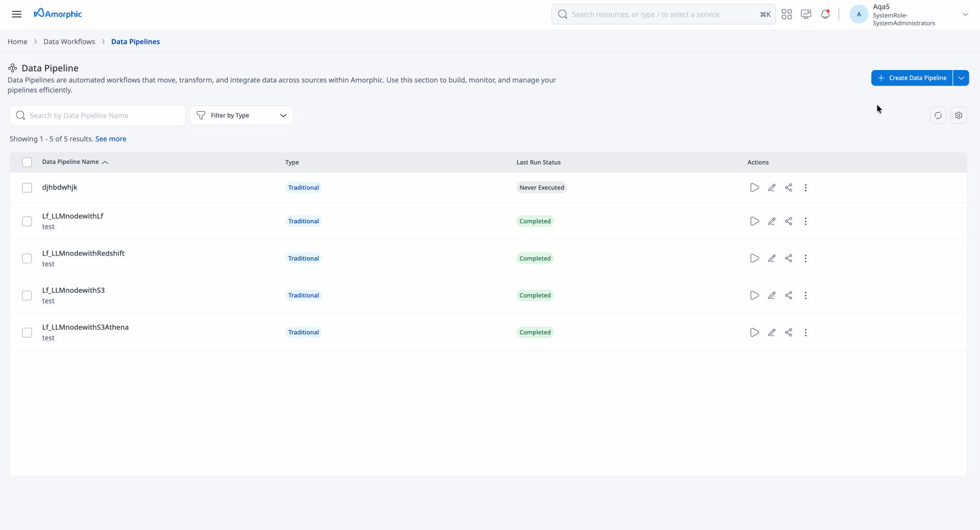This screenshot has height=530, width=980.
Task: Edit the Lf_LLMnodewithRedshift pipeline
Action: coord(772,258)
